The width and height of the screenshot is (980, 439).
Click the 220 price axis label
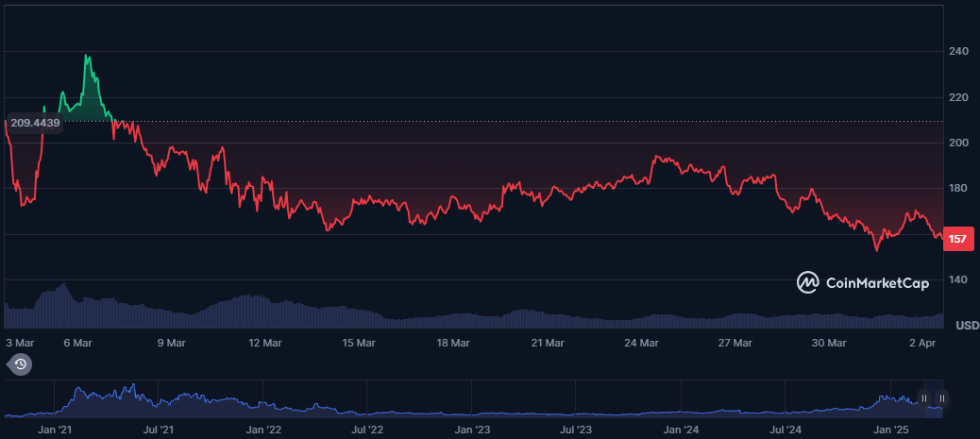point(958,97)
